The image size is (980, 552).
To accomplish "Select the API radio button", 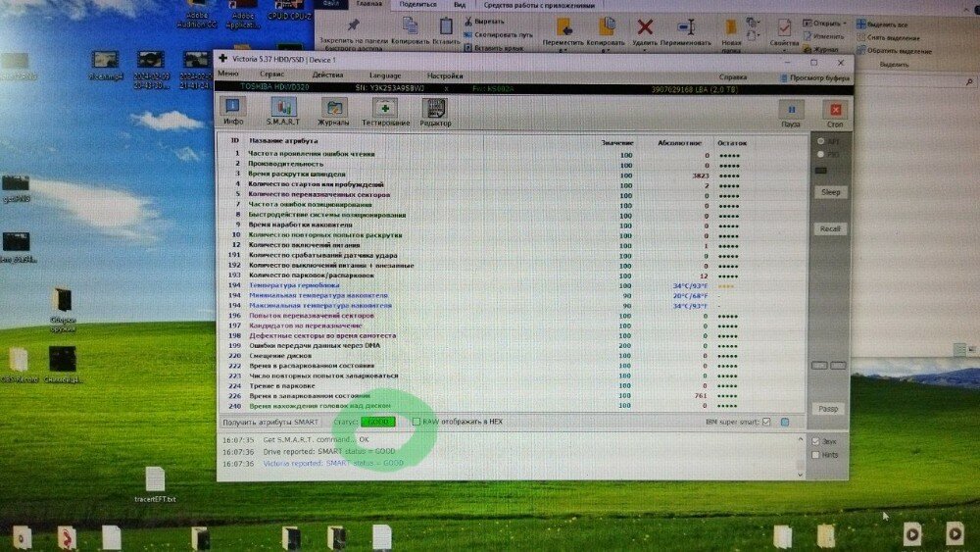I will (x=821, y=141).
